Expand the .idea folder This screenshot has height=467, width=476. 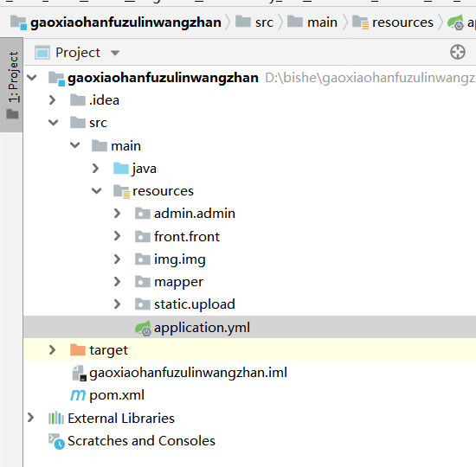coord(52,100)
